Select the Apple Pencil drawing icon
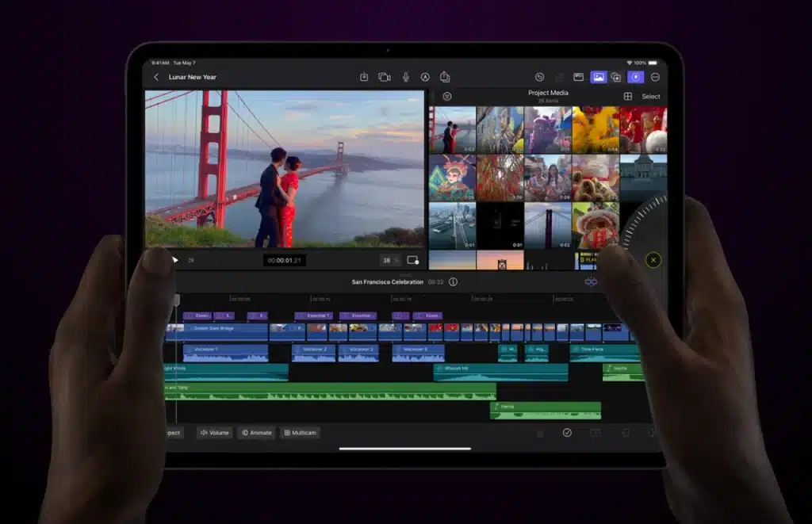The height and width of the screenshot is (524, 812). click(425, 76)
